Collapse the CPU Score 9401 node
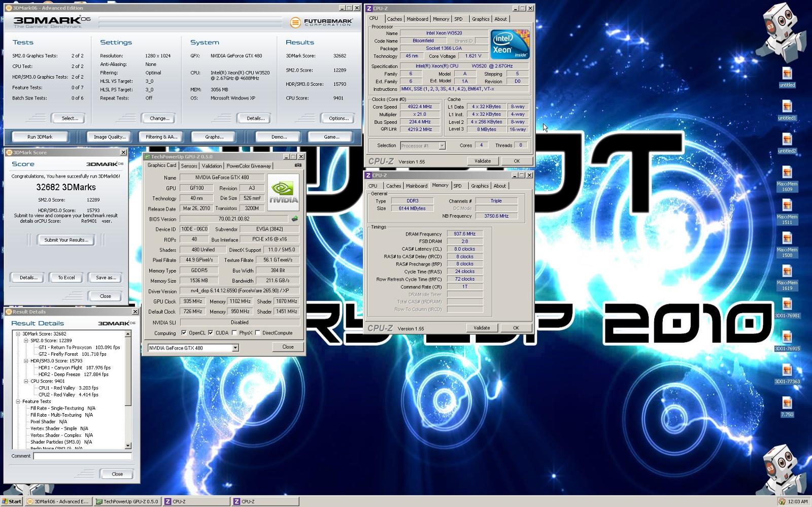Viewport: 812px width, 507px height. pos(26,381)
